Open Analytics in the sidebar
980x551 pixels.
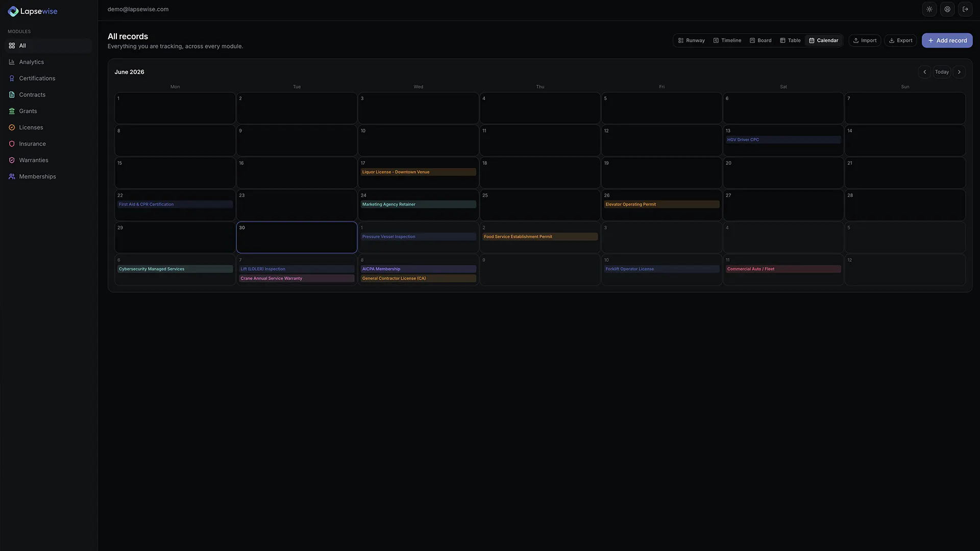(48, 62)
